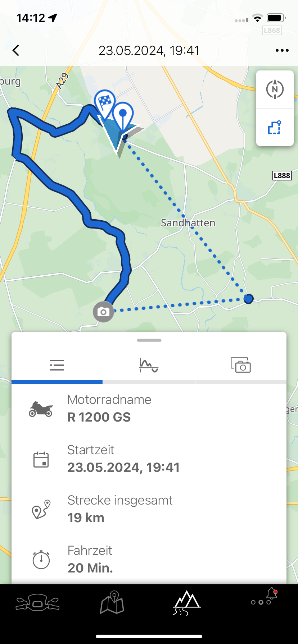Switch to the trip photos tab
This screenshot has width=298, height=644.
point(240,365)
